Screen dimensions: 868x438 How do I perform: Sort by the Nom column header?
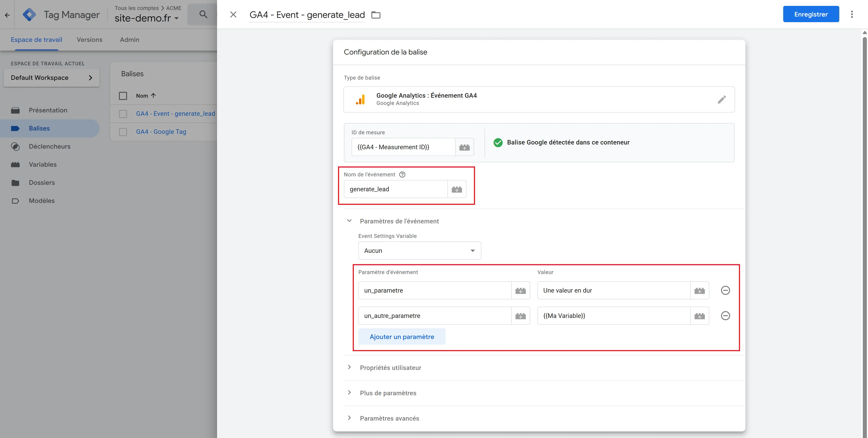[x=146, y=96]
